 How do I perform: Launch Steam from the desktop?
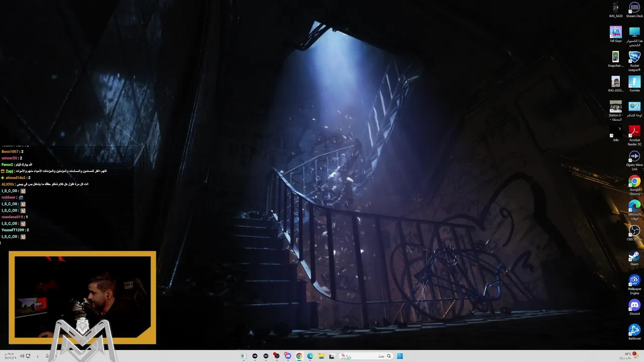point(634,258)
